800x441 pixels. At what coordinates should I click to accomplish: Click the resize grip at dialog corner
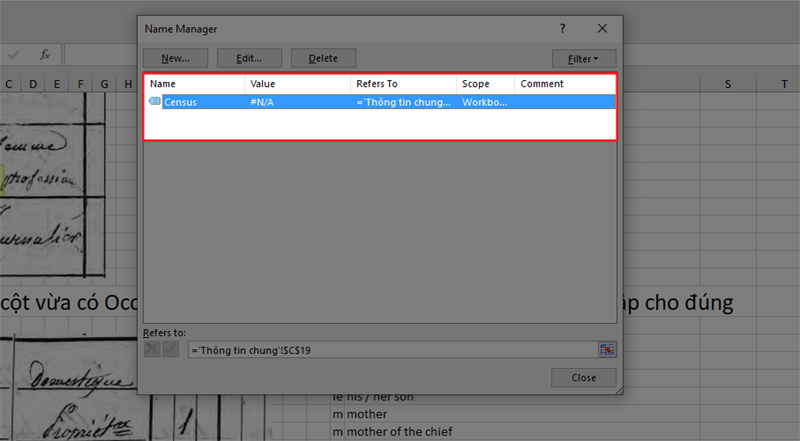(x=618, y=390)
